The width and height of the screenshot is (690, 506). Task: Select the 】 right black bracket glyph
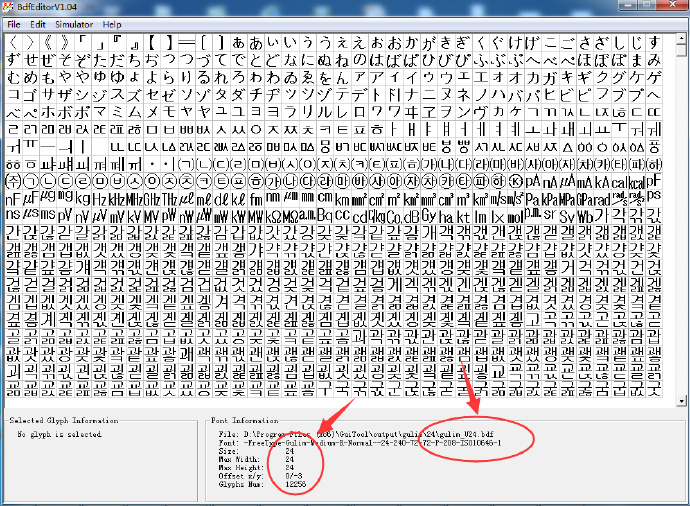pyautogui.click(x=169, y=43)
